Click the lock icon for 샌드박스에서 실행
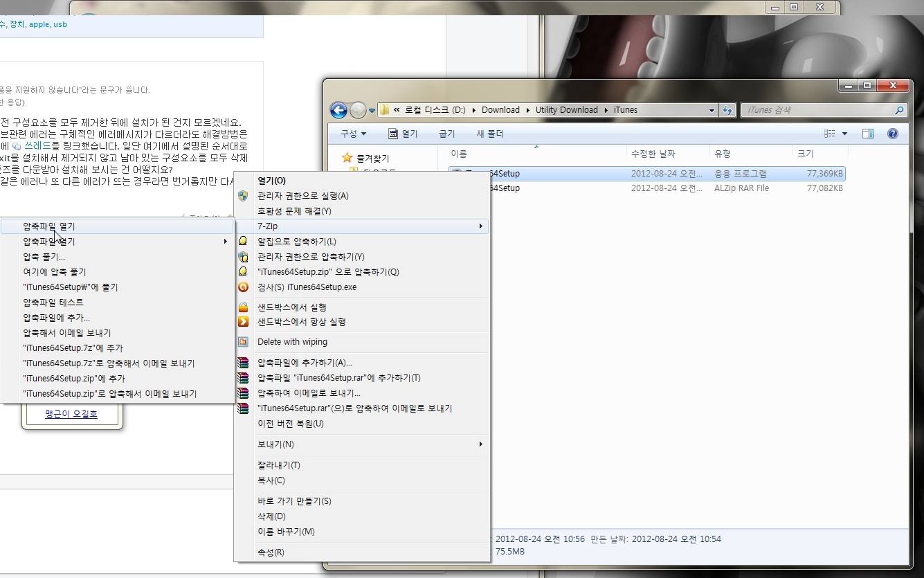The width and height of the screenshot is (924, 578). 243,307
